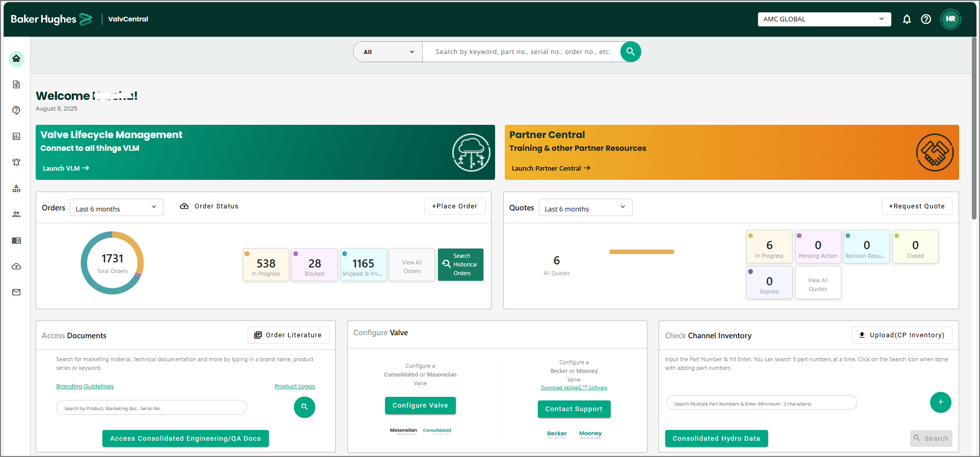Expand the Quotes Last 6 months dropdown
This screenshot has height=457, width=980.
[x=585, y=208]
